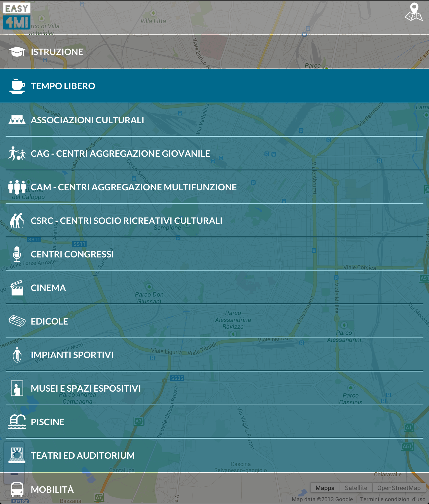Click the coffee cup Tempo Libero icon
Image resolution: width=429 pixels, height=504 pixels.
(x=17, y=86)
